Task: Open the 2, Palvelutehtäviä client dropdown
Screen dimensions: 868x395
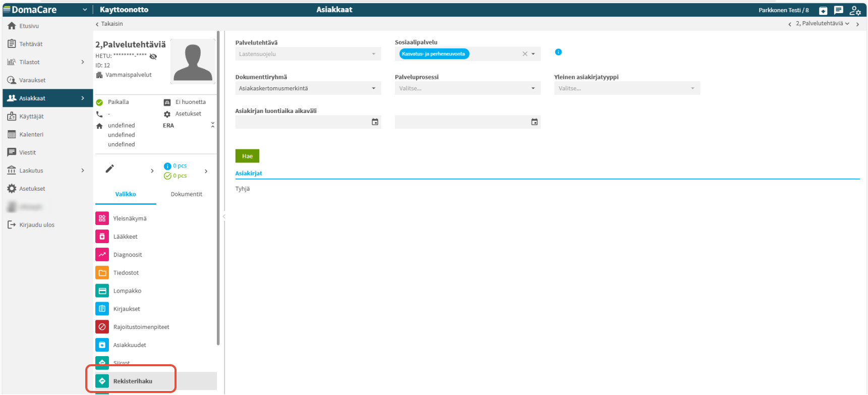Action: pos(823,24)
